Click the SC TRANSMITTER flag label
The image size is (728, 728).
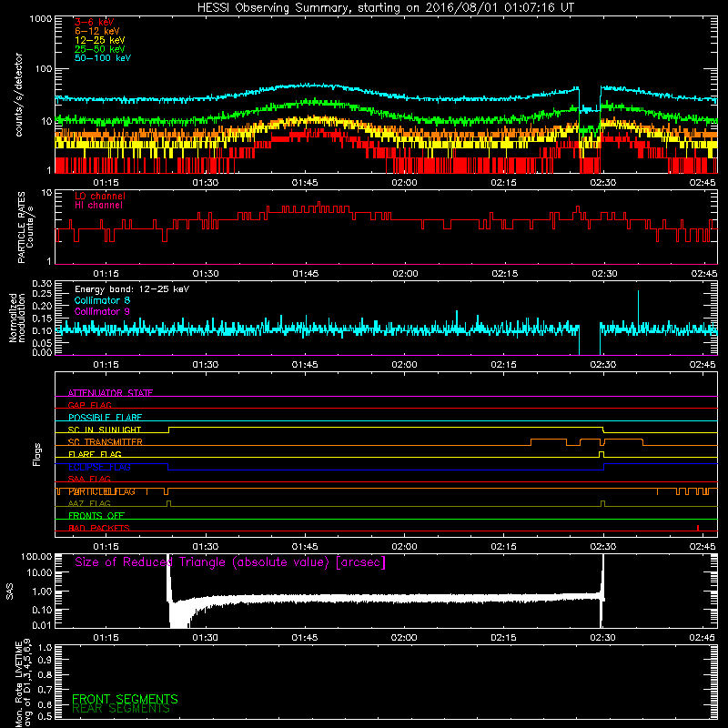pyautogui.click(x=105, y=441)
